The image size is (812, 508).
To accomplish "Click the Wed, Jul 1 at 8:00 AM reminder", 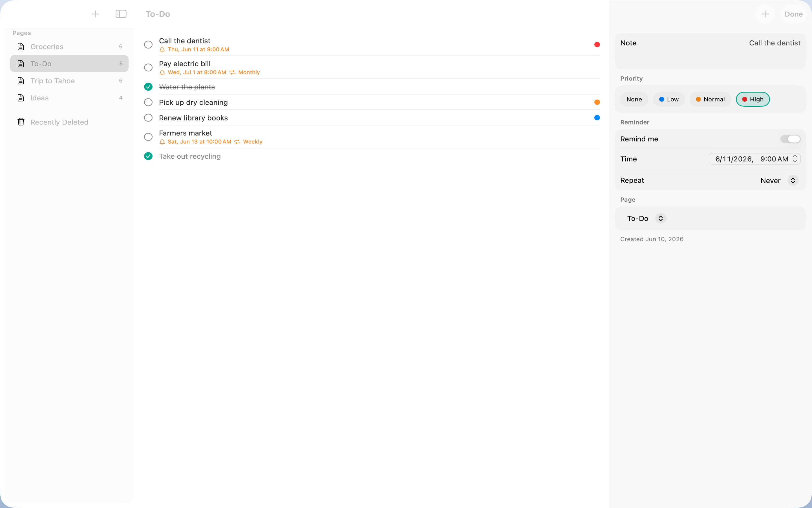I will 197,72.
